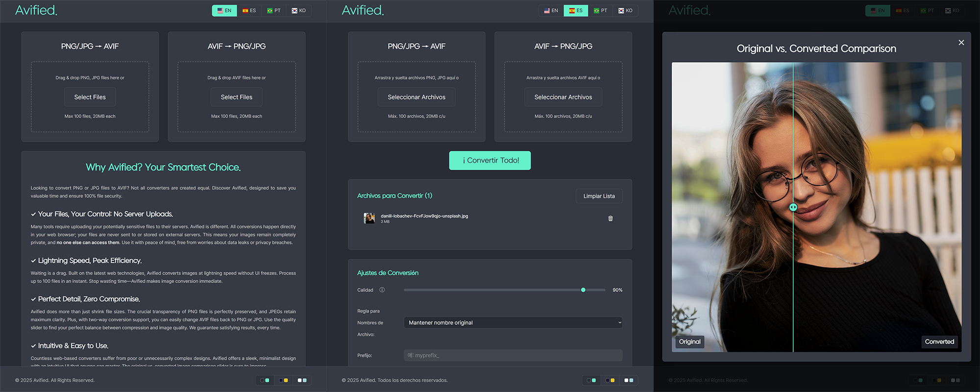Pick dark-teal theme swatch in Spanish panel footer
This screenshot has width=980, height=392.
pyautogui.click(x=591, y=380)
